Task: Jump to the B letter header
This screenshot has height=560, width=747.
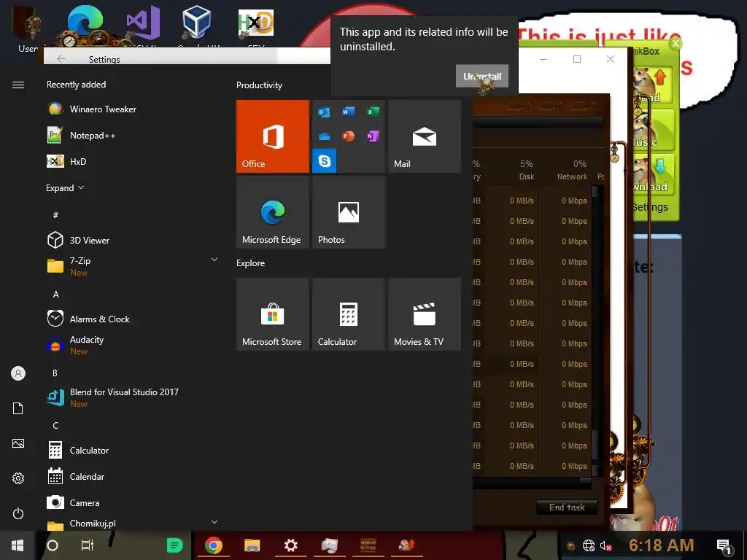Action: click(55, 373)
